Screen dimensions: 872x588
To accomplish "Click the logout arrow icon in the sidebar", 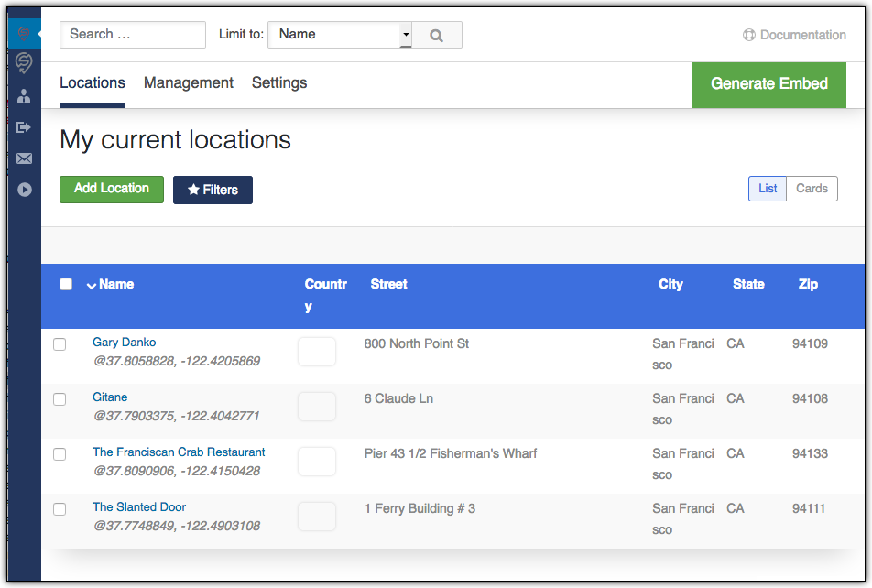I will pyautogui.click(x=24, y=126).
